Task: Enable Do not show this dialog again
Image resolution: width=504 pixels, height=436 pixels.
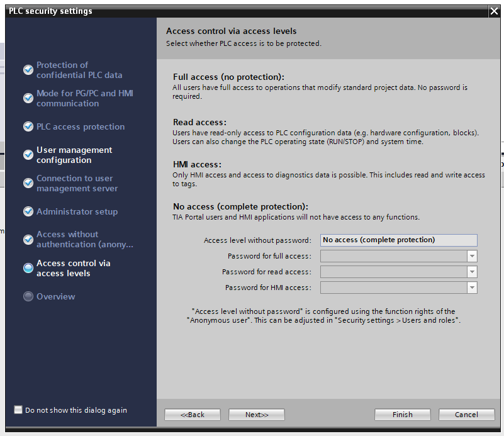Action: (18, 410)
